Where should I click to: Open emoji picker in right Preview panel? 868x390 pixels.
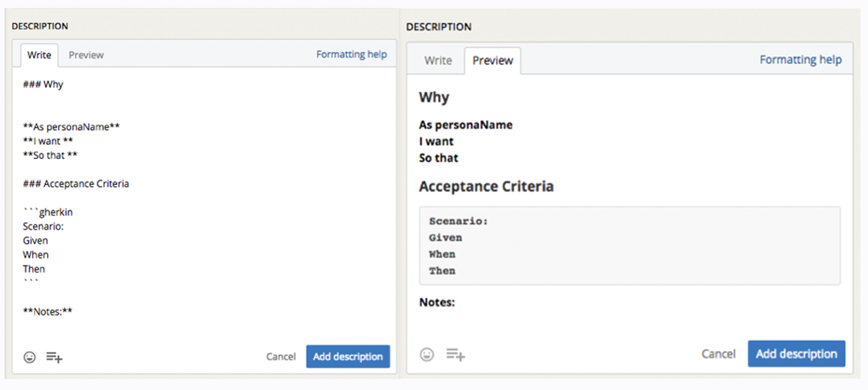pos(427,354)
